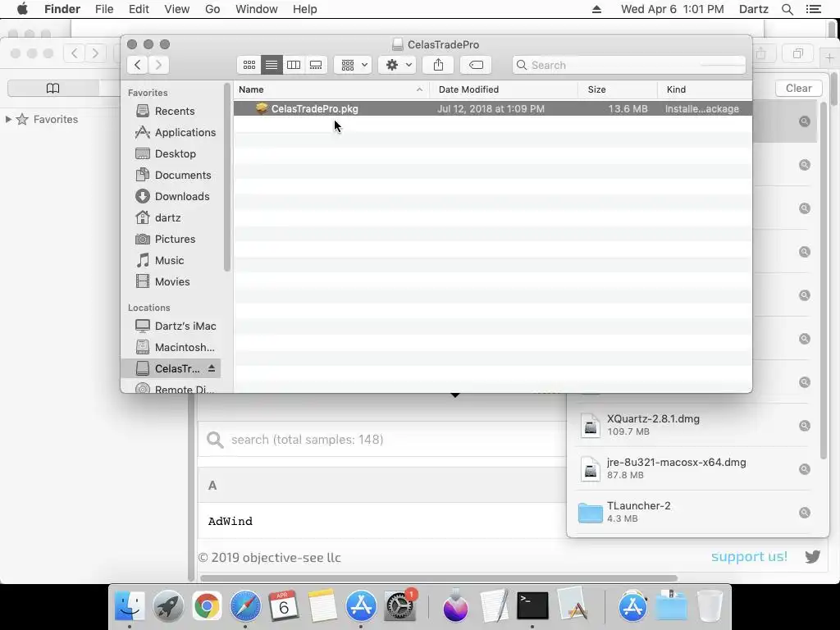Image resolution: width=840 pixels, height=630 pixels.
Task: Click the support us! link
Action: coord(749,556)
